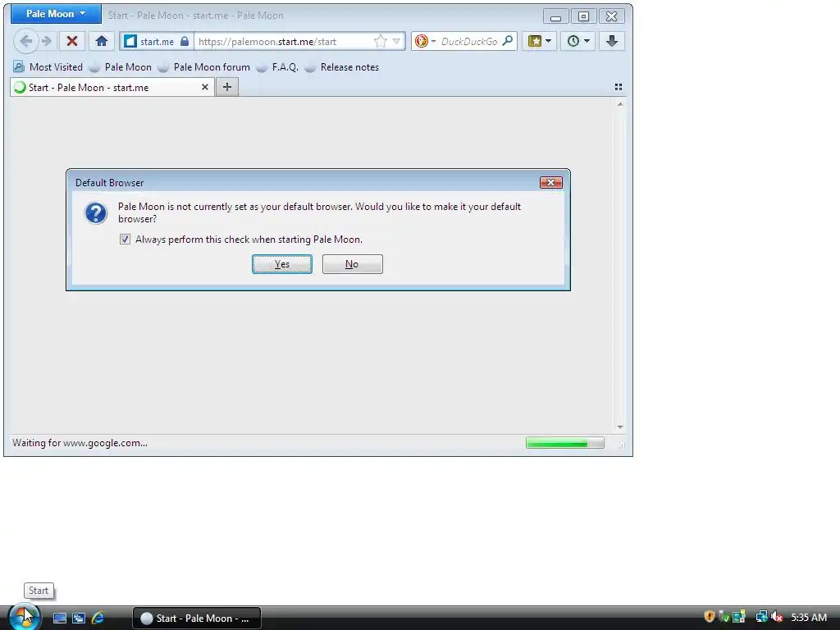This screenshot has width=840, height=630.
Task: Open the Most Visited bookmarks folder
Action: pos(48,67)
